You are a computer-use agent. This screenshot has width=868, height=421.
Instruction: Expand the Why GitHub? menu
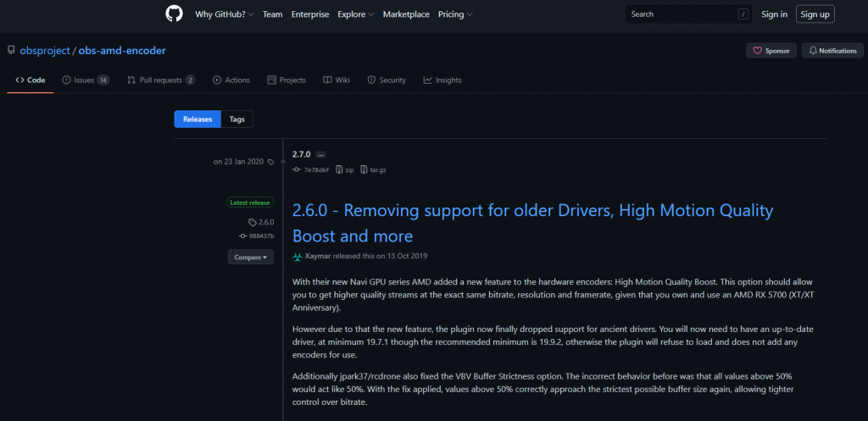click(x=224, y=14)
